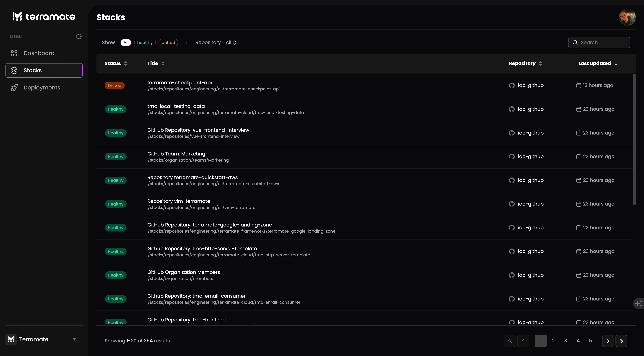Expand the Terramate organization switcher
644x356 pixels.
click(x=74, y=339)
